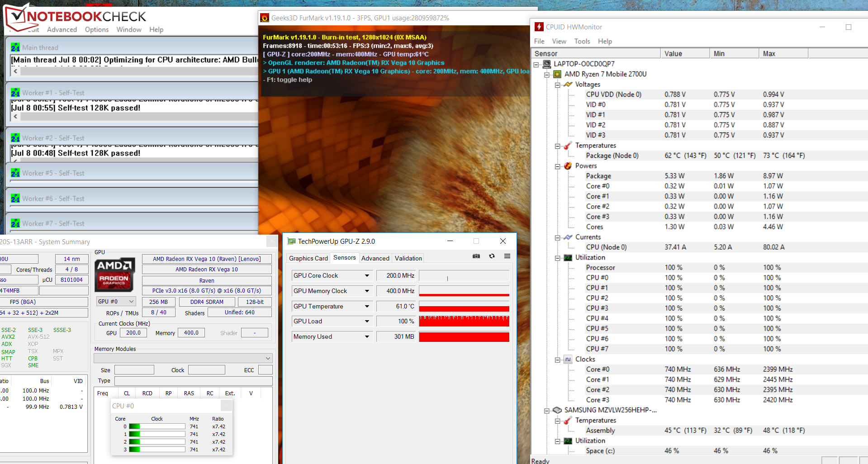
Task: Refresh GPU-Z sensors with the refresh icon
Action: point(492,256)
